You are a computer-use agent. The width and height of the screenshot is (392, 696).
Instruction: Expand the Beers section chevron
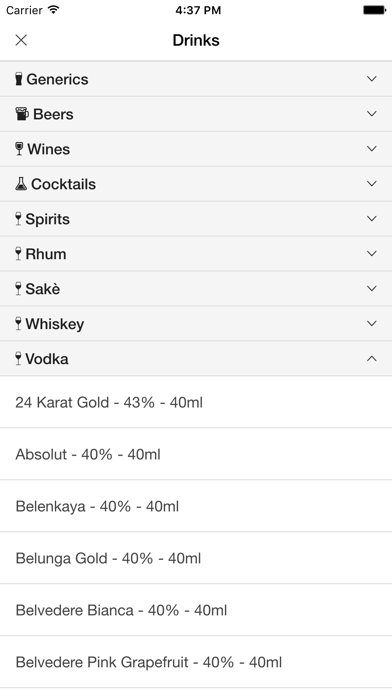tap(372, 114)
